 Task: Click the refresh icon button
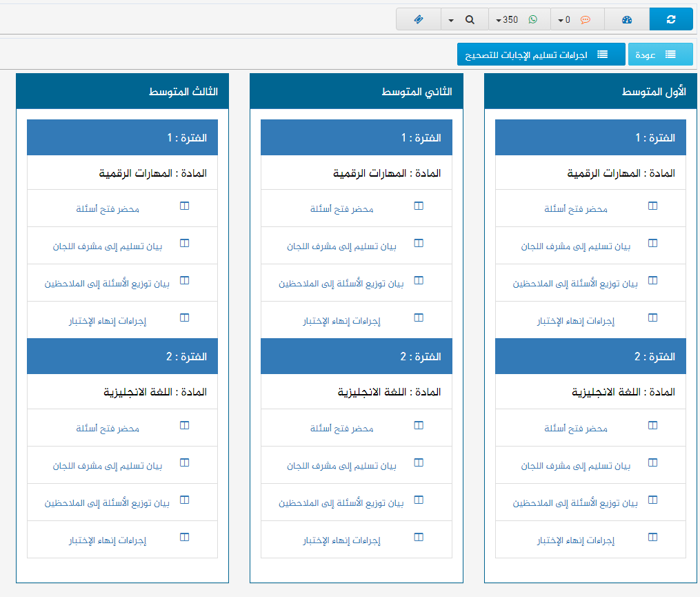click(x=671, y=19)
